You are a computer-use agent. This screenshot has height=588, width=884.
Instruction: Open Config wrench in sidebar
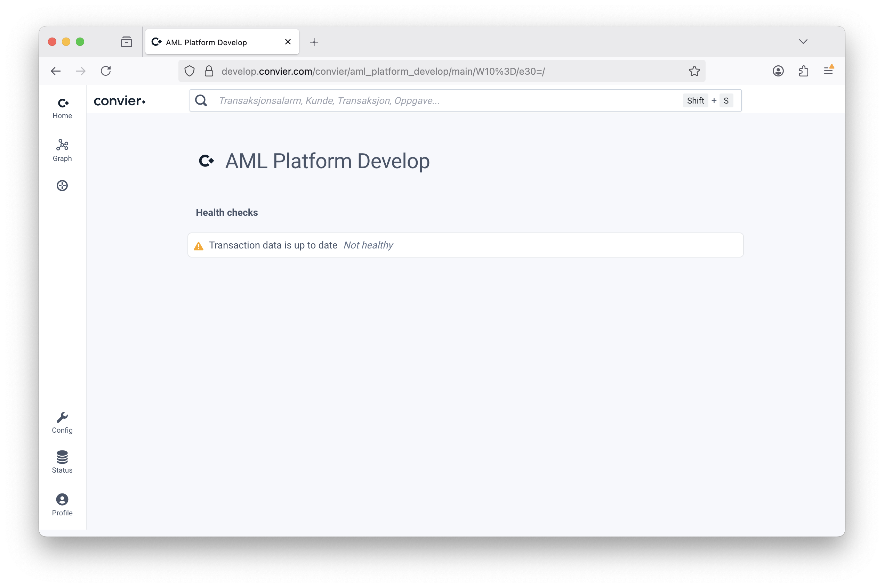(x=62, y=423)
